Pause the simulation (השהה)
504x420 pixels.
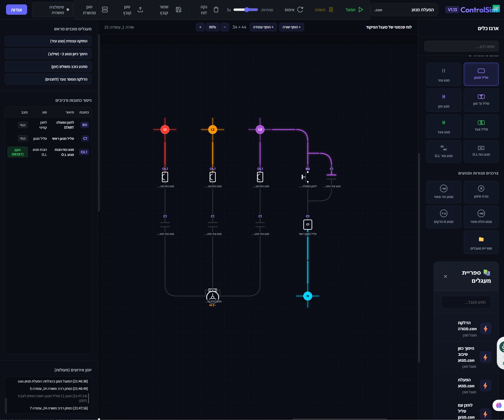(x=323, y=10)
